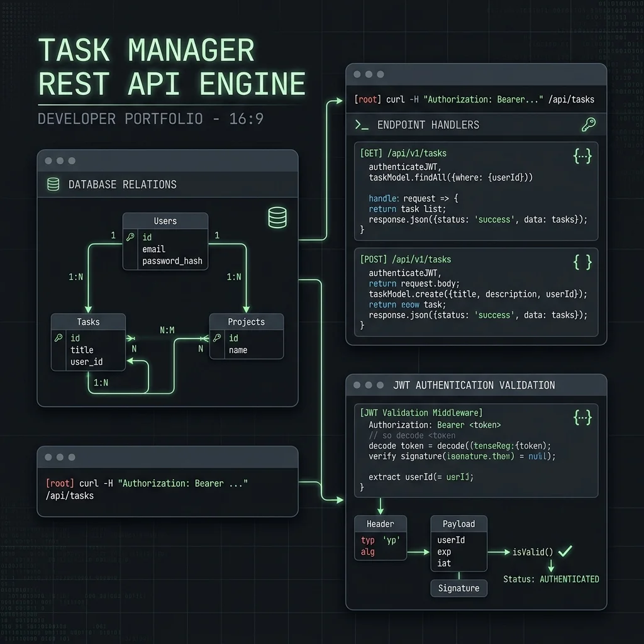Viewport: 644px width, 644px height.
Task: Click the TASK MANAGER REST API ENGINE title
Action: pyautogui.click(x=172, y=67)
